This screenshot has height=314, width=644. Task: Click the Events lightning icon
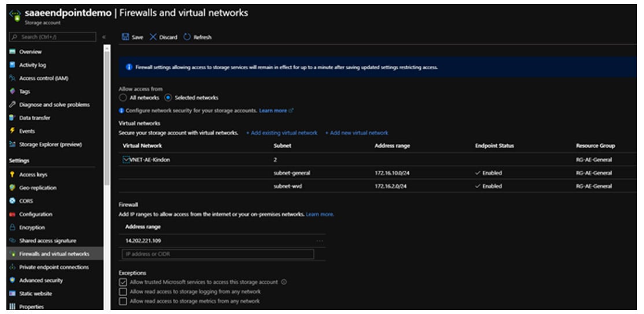[12, 131]
